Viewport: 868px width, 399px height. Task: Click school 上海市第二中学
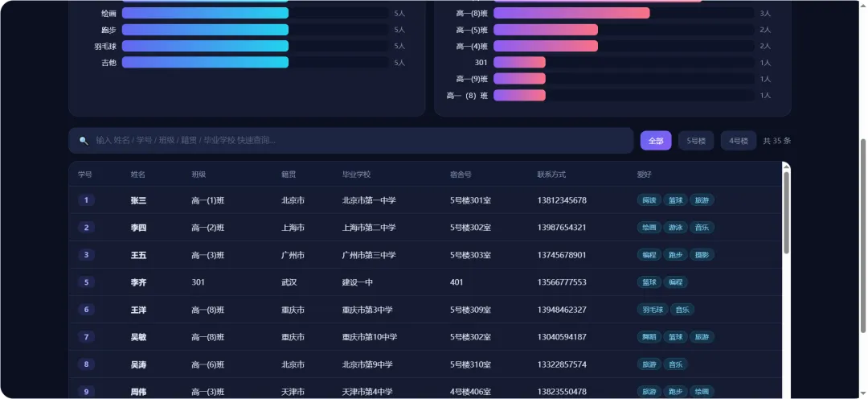[369, 228]
